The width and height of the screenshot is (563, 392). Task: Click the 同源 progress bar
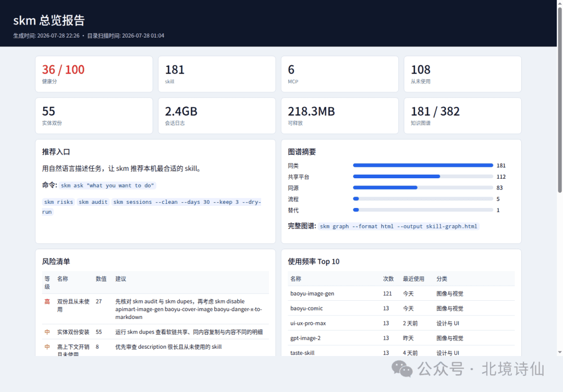423,188
